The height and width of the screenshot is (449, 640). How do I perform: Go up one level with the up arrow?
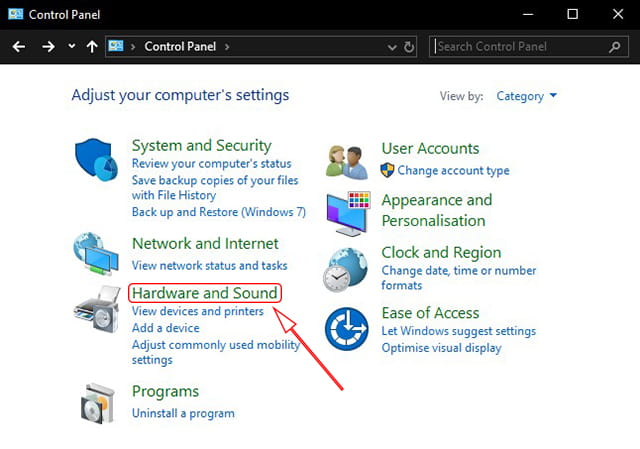(92, 47)
